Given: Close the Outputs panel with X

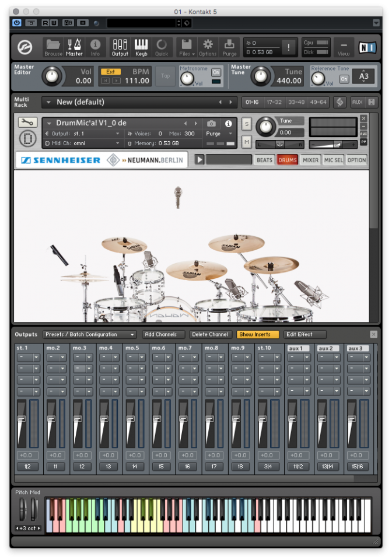Looking at the screenshot, I should coord(373,334).
